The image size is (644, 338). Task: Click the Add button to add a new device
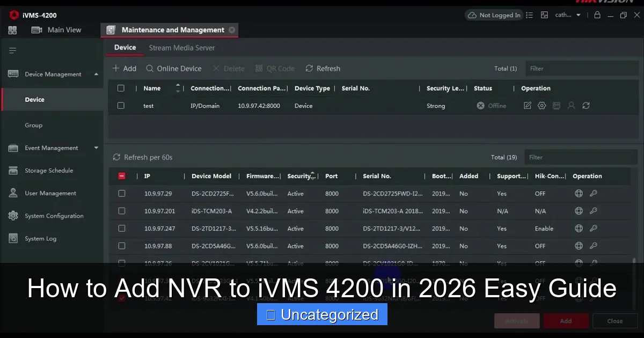click(124, 68)
